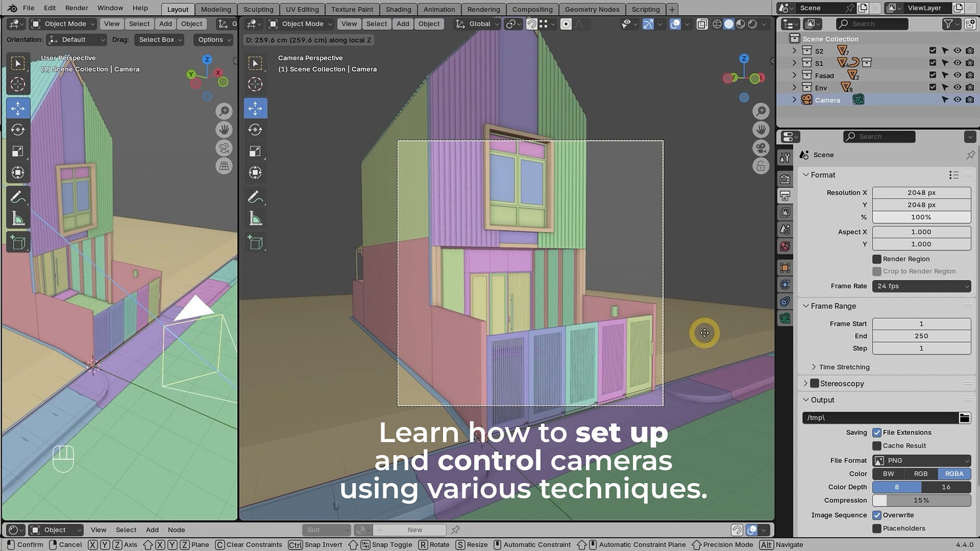
Task: Expand the Time Stretching subpanel
Action: tap(813, 368)
